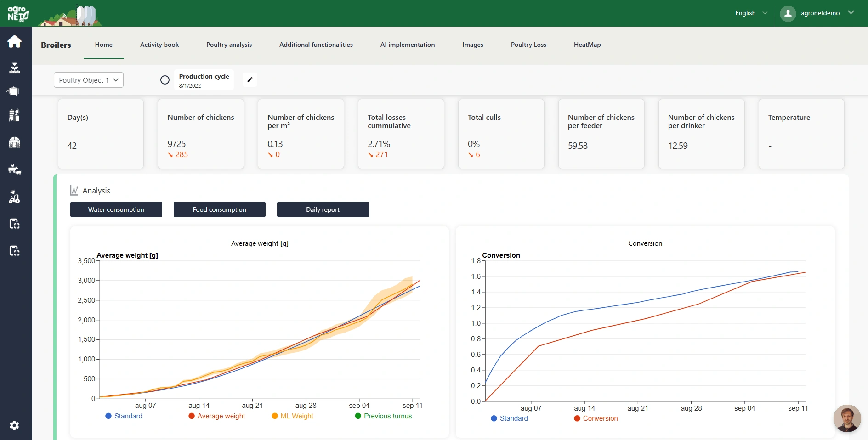Open settings gear at sidebar bottom
Screen dimensions: 868x440
pyautogui.click(x=14, y=425)
